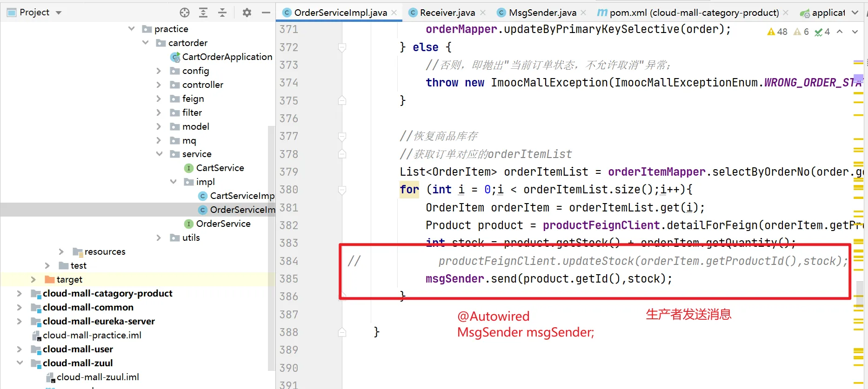Collapse cloud-mall-zuul module chevron
Screen dimensions: 868x389
pos(20,363)
